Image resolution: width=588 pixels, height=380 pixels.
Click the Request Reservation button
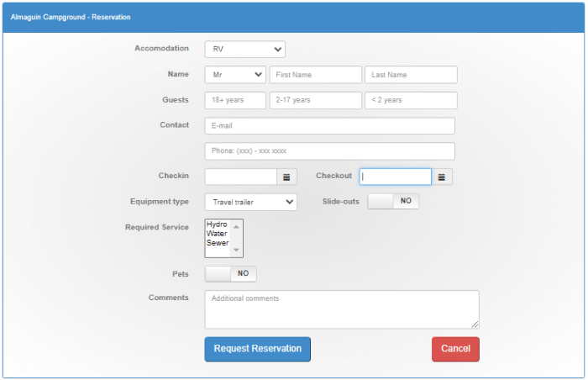click(258, 349)
